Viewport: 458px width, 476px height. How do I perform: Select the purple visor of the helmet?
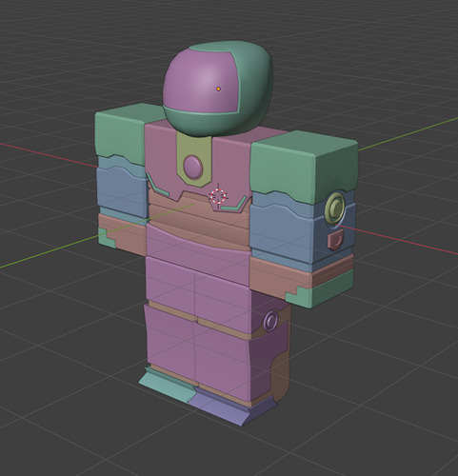point(201,82)
